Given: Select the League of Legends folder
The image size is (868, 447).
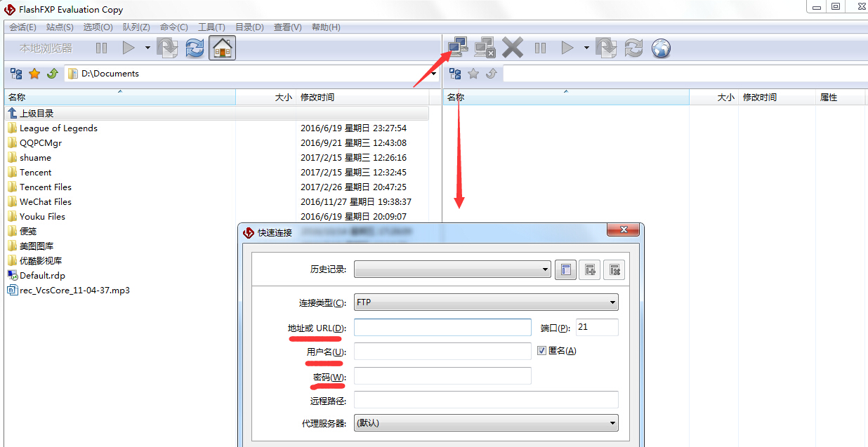Looking at the screenshot, I should pyautogui.click(x=58, y=128).
